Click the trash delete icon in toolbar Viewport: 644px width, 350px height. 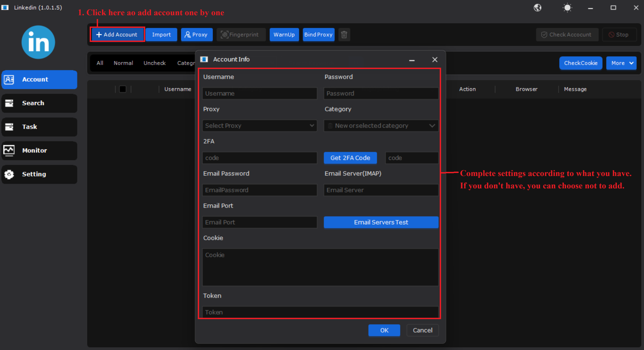click(x=344, y=35)
